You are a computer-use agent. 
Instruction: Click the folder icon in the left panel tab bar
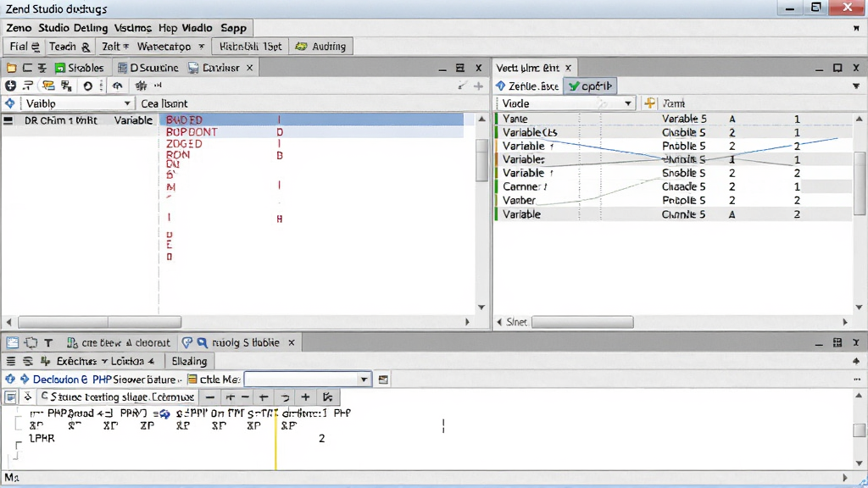11,68
